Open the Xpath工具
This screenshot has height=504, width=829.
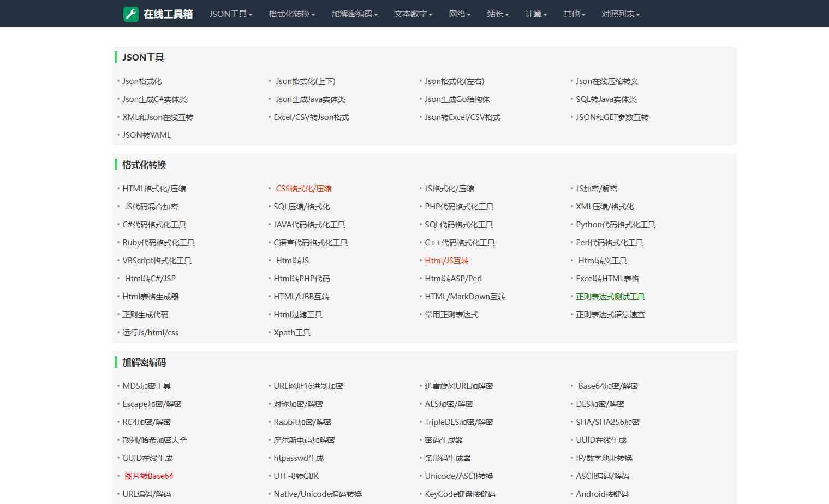[x=291, y=332]
